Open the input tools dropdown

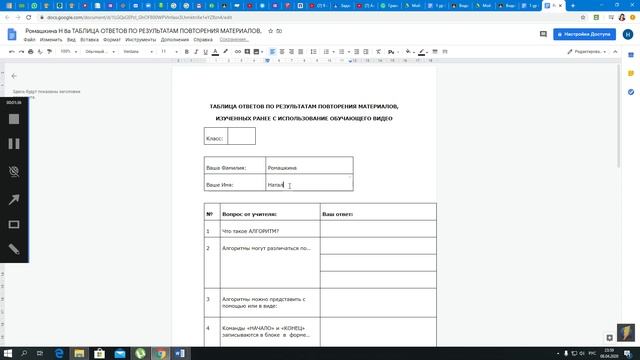393,52
